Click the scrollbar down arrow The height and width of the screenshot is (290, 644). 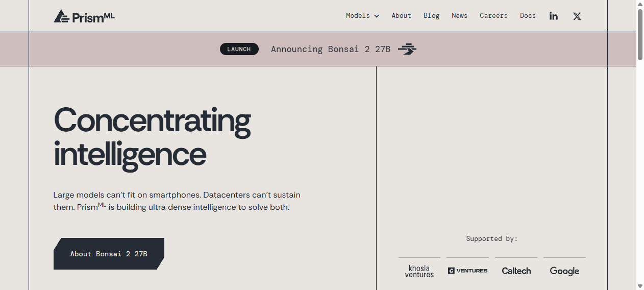[x=640, y=286]
